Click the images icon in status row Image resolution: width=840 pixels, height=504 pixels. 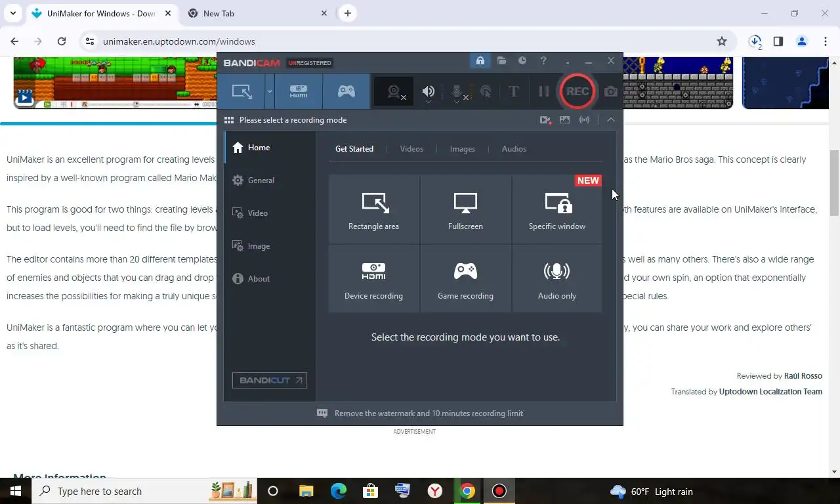[x=564, y=120]
